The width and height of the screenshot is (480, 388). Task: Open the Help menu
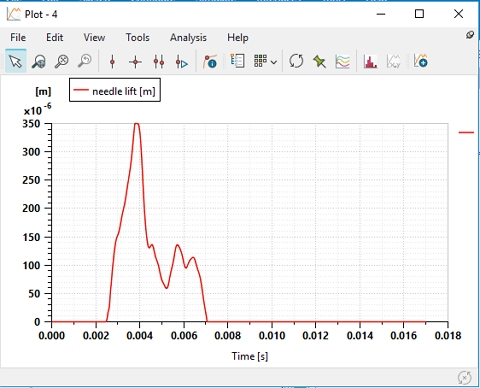point(238,38)
